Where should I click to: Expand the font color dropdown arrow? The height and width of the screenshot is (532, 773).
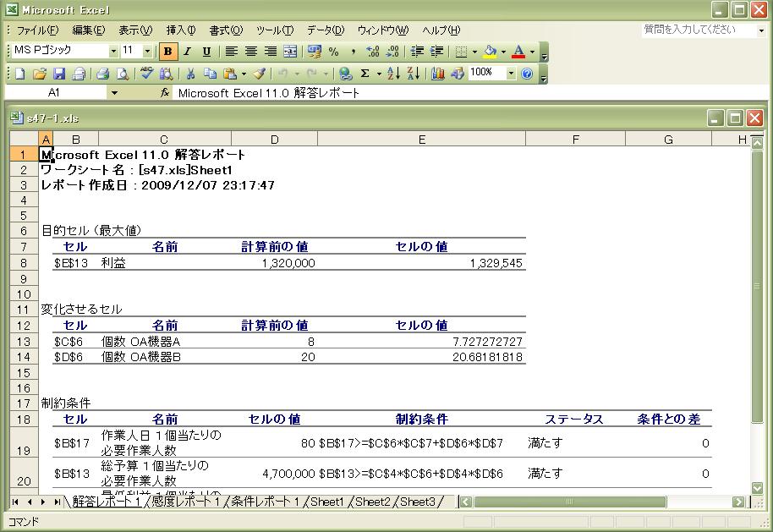pos(532,52)
